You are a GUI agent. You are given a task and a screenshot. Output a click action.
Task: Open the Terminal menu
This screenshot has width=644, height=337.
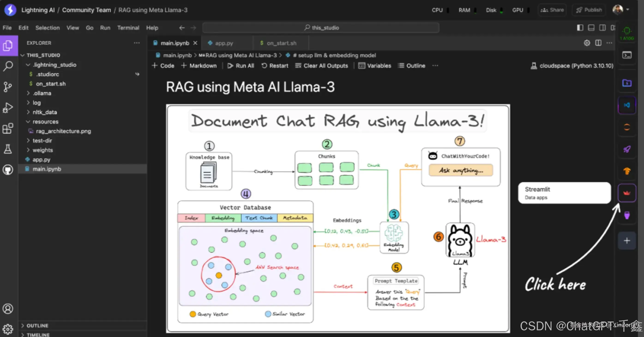(x=128, y=28)
